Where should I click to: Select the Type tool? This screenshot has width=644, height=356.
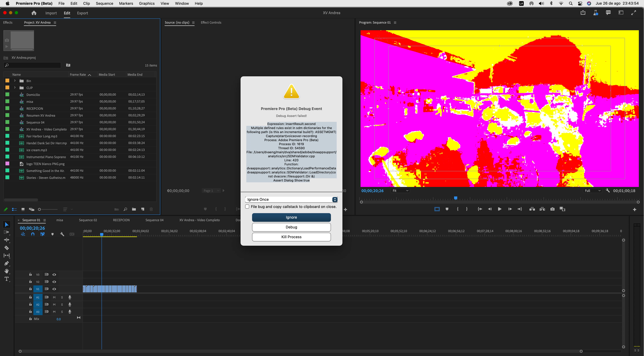[6, 279]
